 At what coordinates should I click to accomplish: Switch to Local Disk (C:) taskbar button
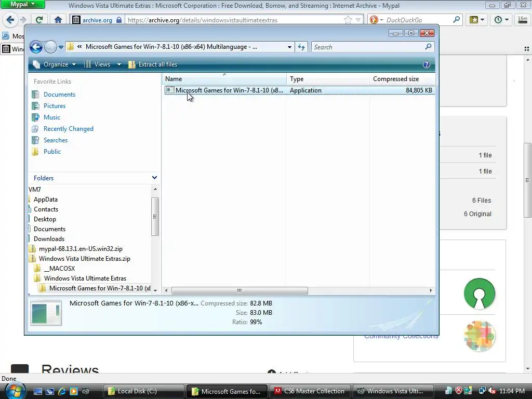tap(143, 391)
